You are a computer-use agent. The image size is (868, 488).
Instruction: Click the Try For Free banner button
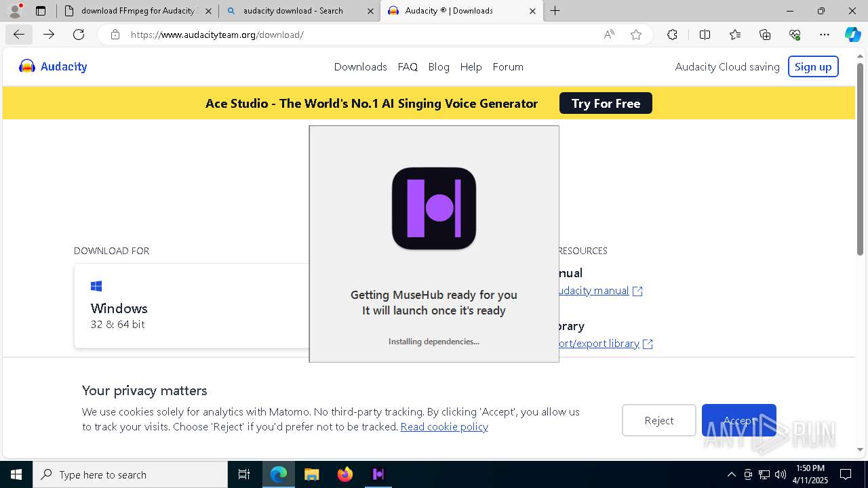(606, 103)
